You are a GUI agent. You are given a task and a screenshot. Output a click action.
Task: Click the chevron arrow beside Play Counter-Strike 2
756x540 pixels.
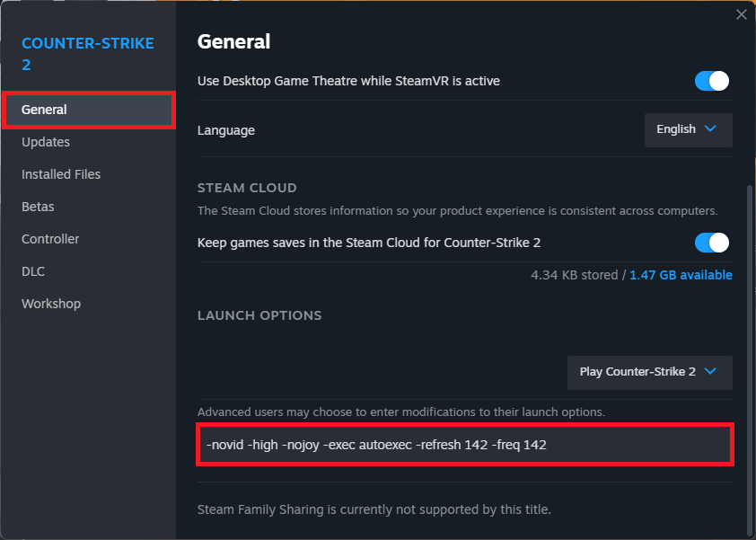711,372
